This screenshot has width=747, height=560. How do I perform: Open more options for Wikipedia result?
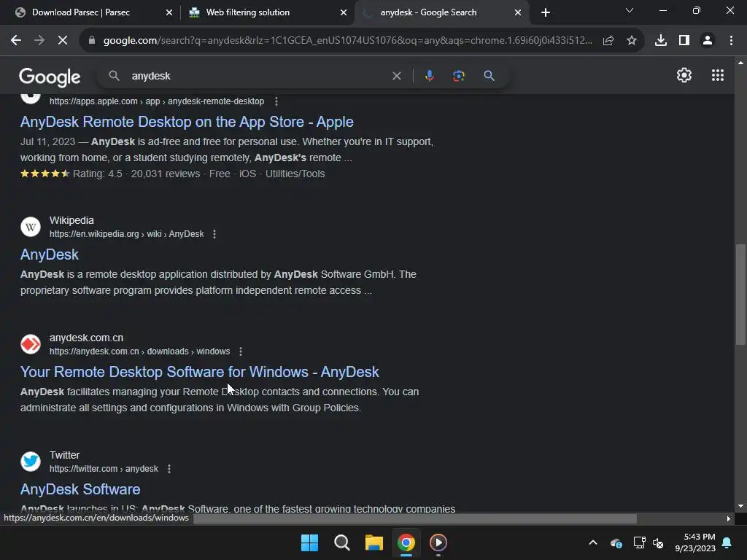tap(214, 234)
